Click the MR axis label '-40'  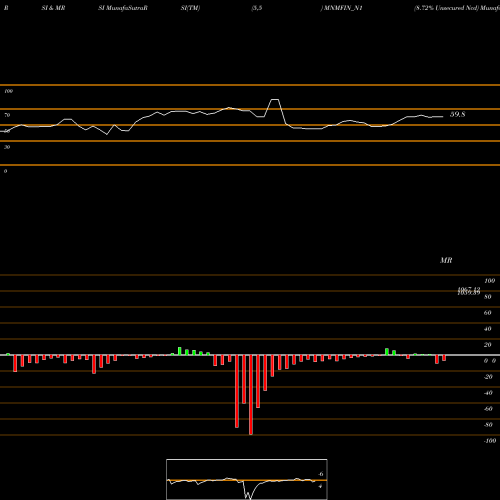pyautogui.click(x=488, y=393)
